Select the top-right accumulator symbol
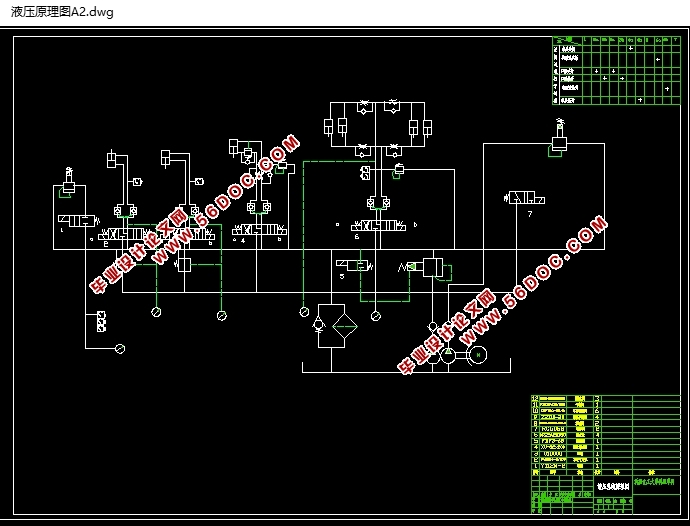690x526 pixels. tap(559, 139)
